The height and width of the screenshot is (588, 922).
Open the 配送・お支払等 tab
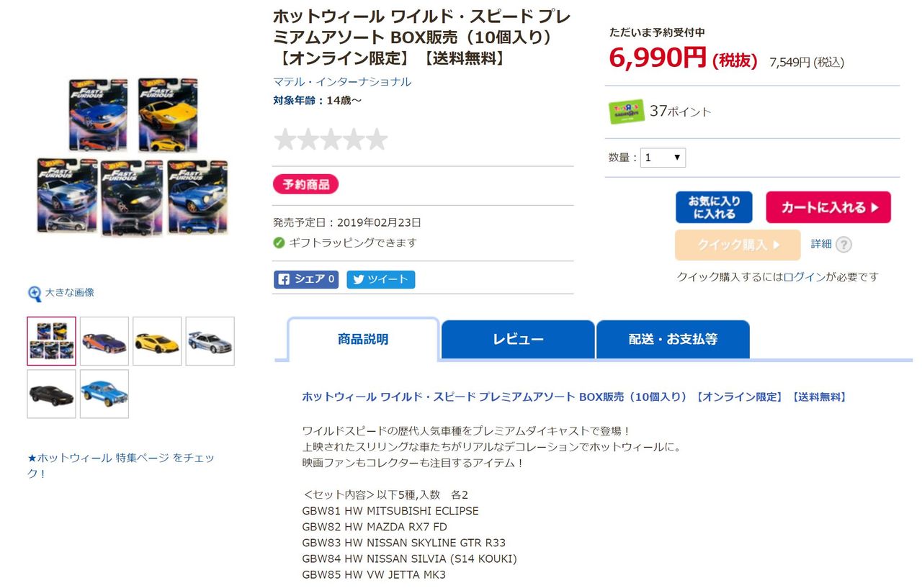(673, 339)
